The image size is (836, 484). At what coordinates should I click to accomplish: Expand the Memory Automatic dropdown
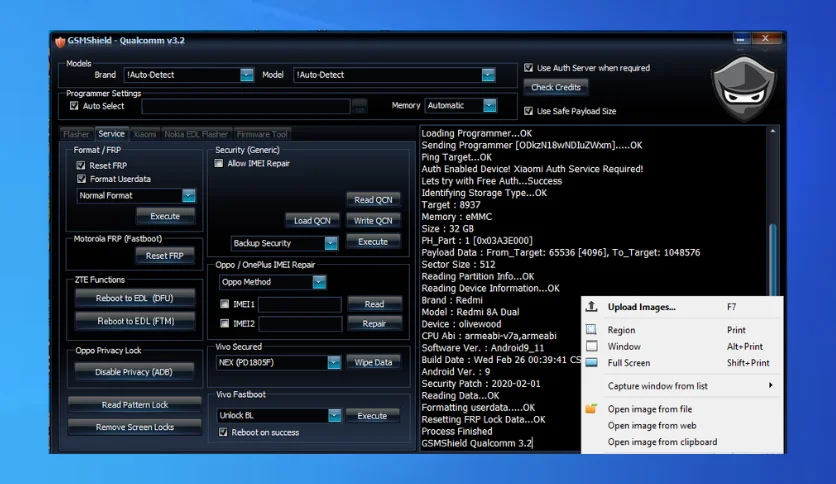click(489, 106)
